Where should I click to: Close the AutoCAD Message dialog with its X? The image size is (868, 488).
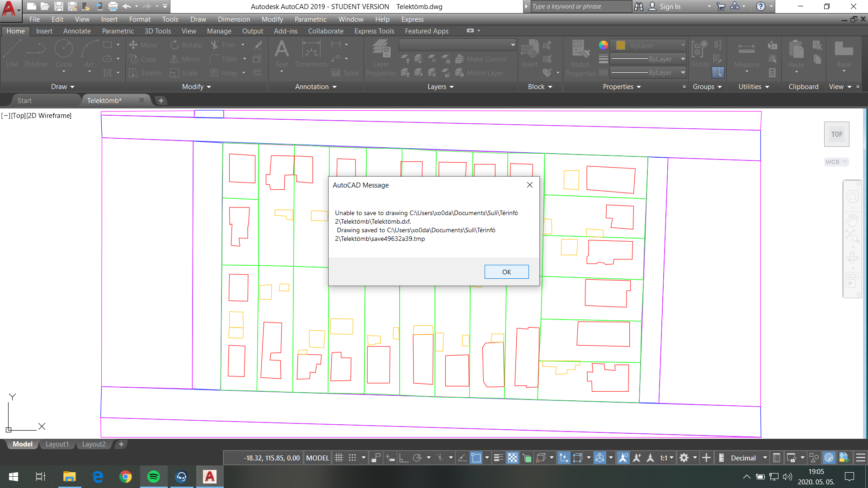(530, 185)
